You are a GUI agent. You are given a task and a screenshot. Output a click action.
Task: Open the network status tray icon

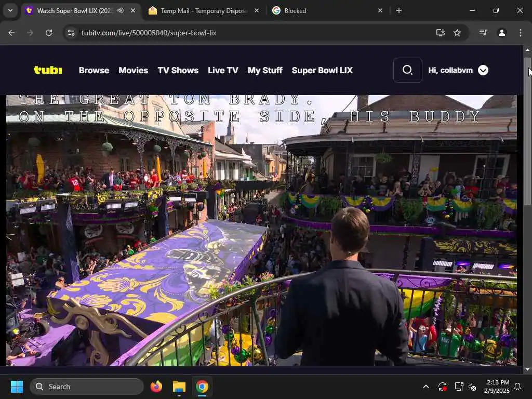pyautogui.click(x=459, y=387)
